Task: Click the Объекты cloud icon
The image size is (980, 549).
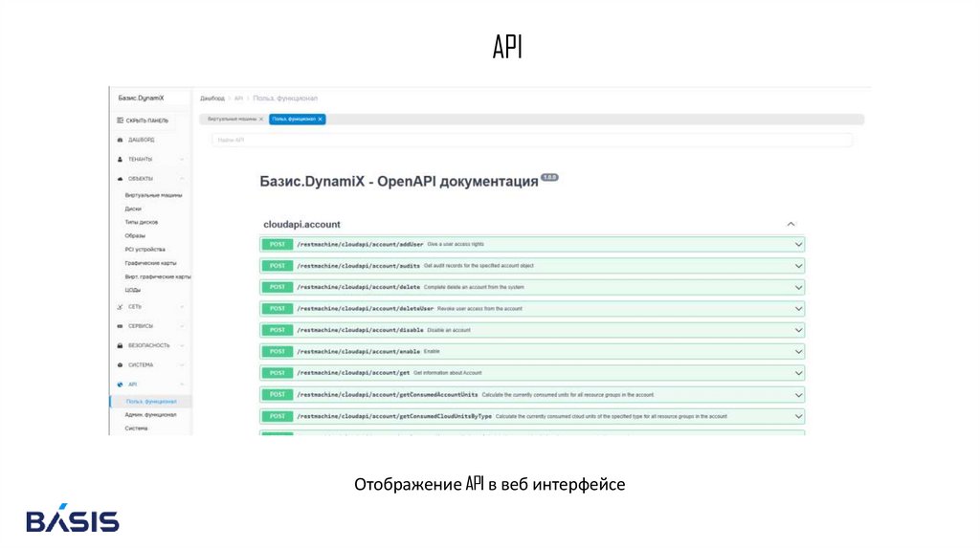Action: tap(120, 179)
